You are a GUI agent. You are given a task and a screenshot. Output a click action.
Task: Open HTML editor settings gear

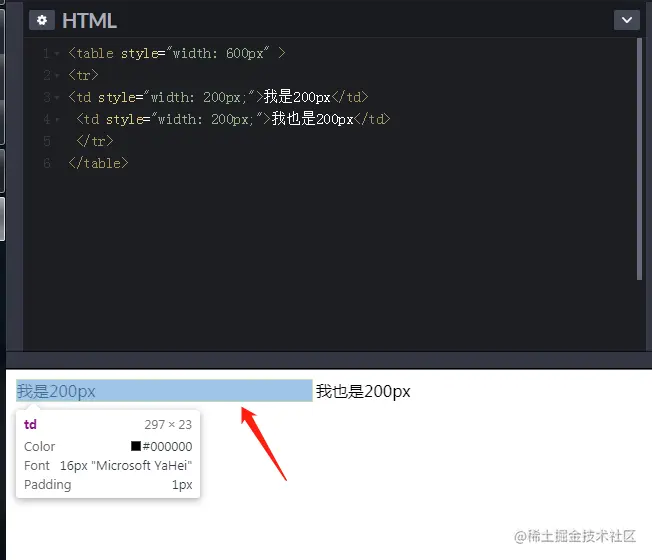42,20
